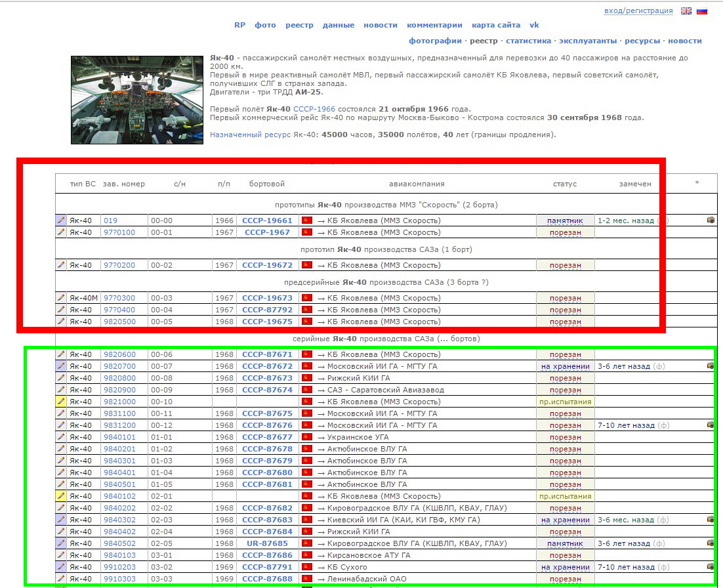Select the Russian flag language icon

tap(702, 10)
